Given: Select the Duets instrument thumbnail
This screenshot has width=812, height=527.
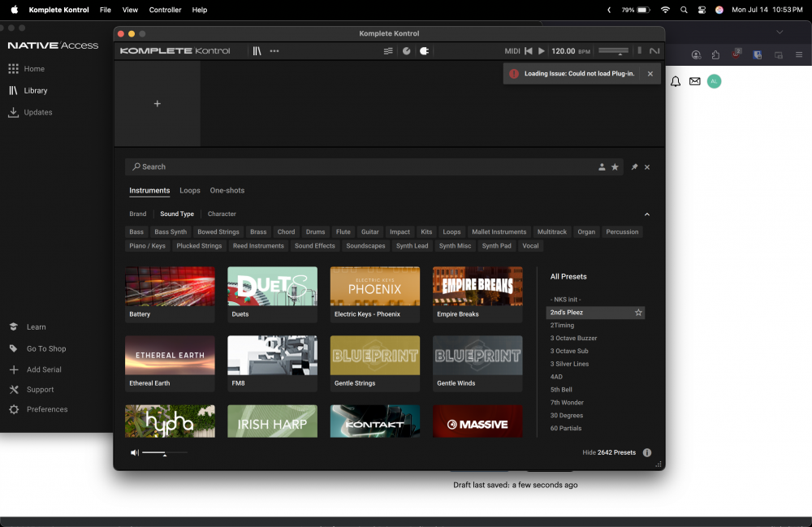Looking at the screenshot, I should [272, 294].
